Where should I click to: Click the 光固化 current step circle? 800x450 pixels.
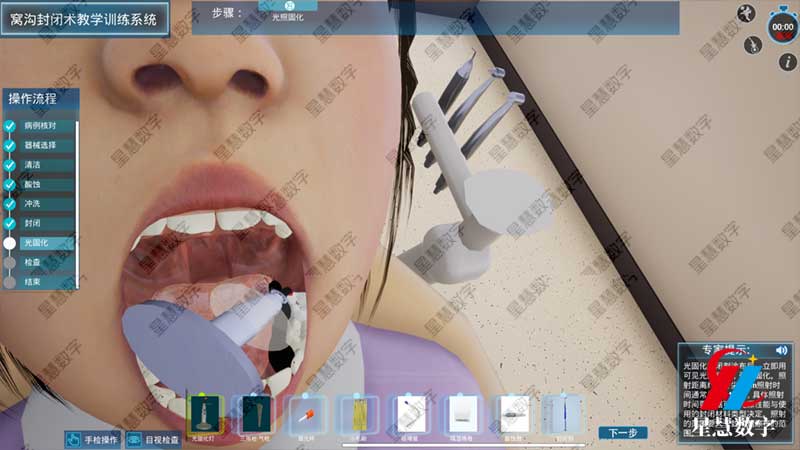click(10, 243)
